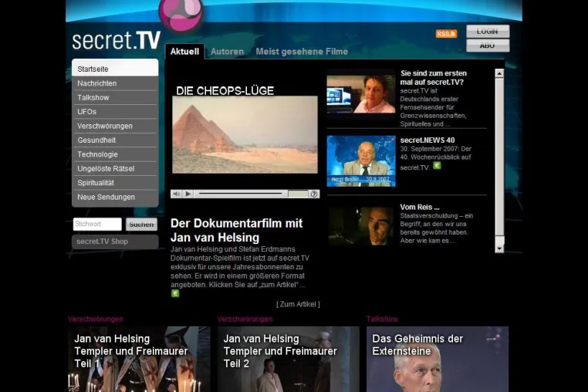Mute the video player volume icon
588x392 pixels.
[x=176, y=194]
